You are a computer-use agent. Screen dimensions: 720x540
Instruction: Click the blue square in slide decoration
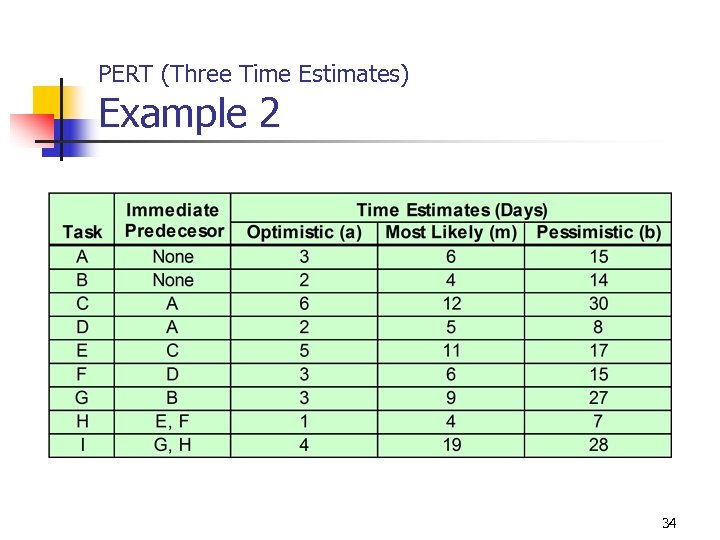[72, 135]
